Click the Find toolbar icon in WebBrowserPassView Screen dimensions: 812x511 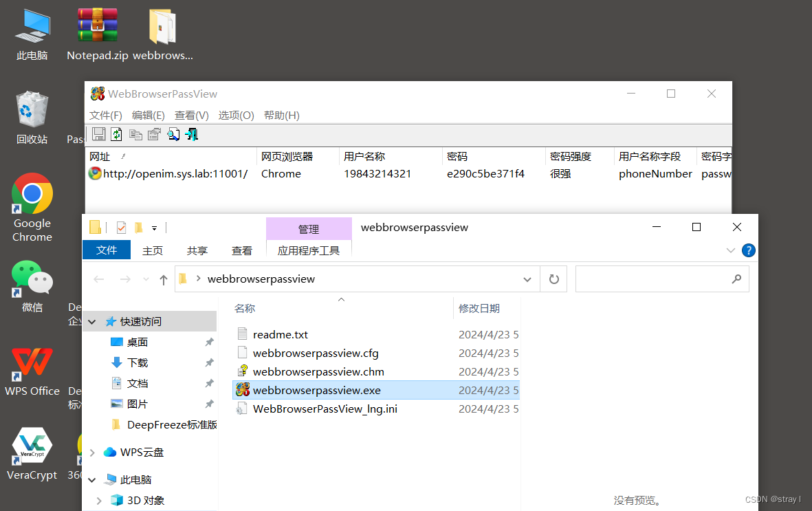(173, 135)
